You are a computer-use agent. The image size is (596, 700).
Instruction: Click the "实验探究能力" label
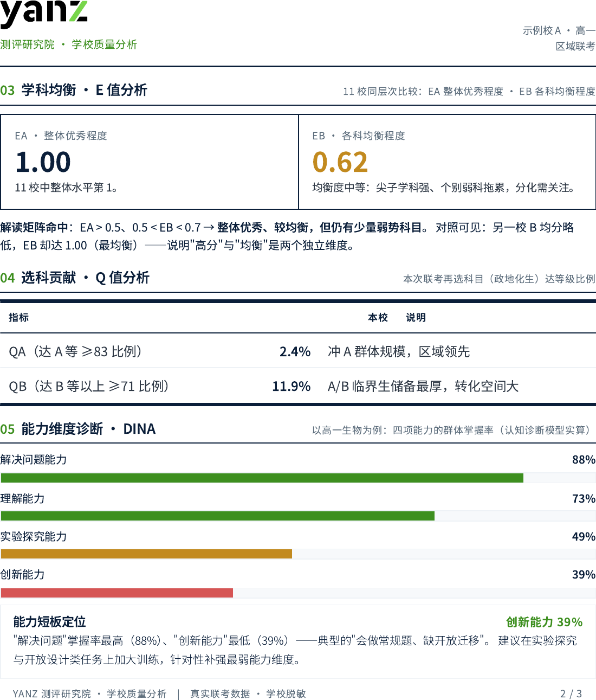click(x=34, y=536)
